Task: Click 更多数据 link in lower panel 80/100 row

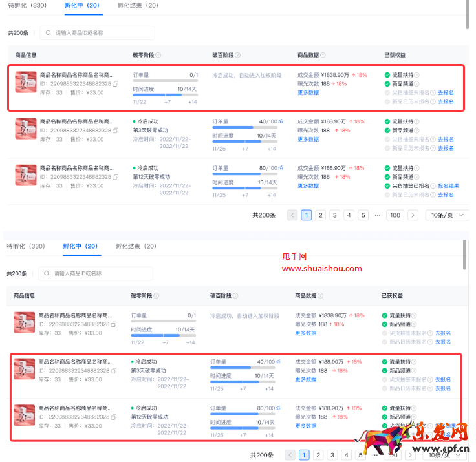Action: click(306, 426)
